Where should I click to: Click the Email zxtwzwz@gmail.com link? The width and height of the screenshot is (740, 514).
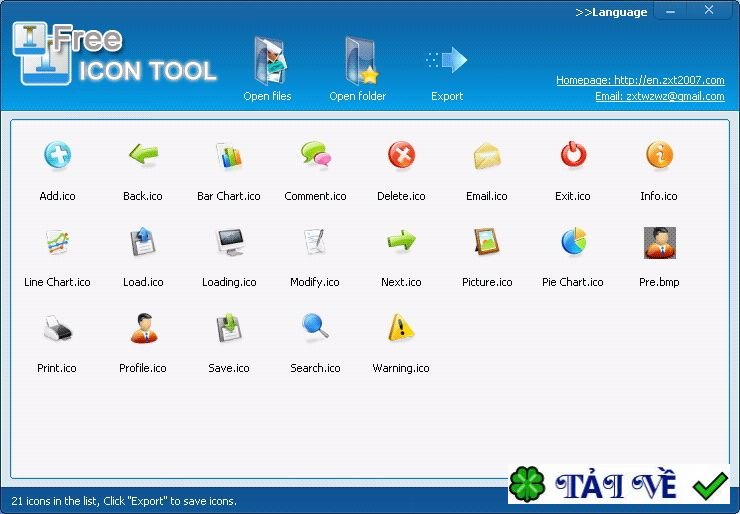[659, 96]
